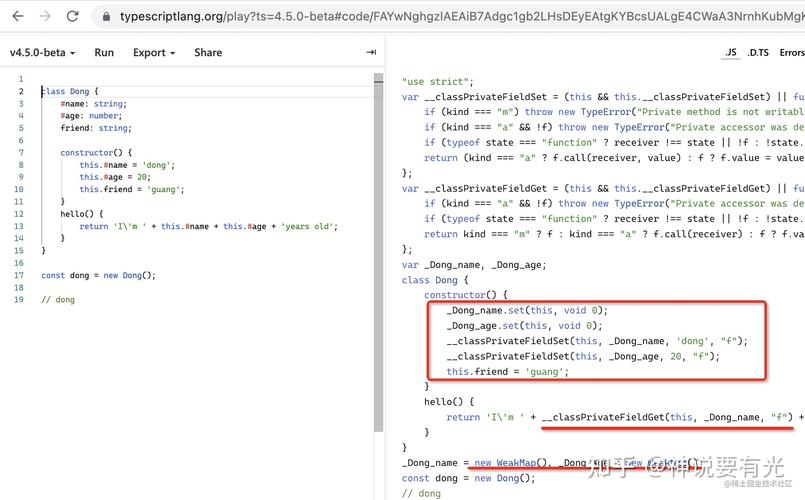Click line this.friend = 'guang' in editor
Image resolution: width=805 pixels, height=500 pixels.
pos(132,189)
